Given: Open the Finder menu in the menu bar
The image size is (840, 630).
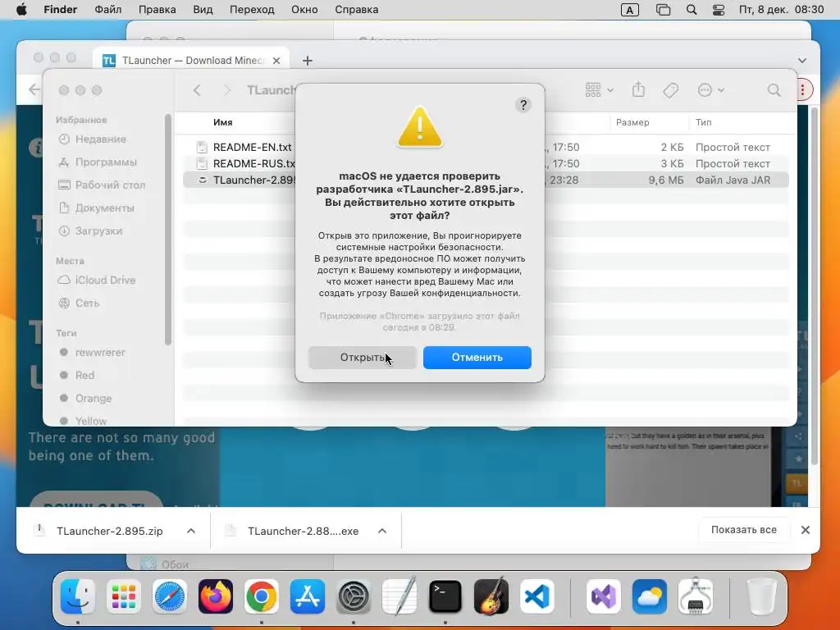Looking at the screenshot, I should click(60, 10).
